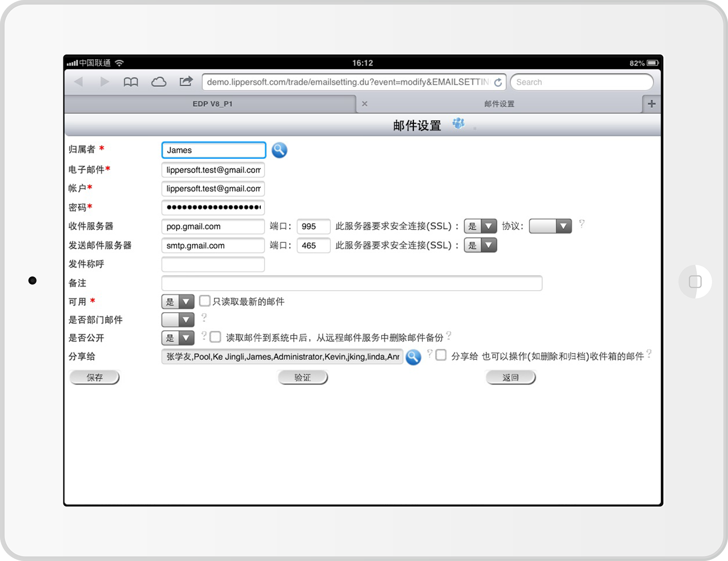728x561 pixels.
Task: Click the users group icon beside 邮件设置 title
Action: pos(458,124)
